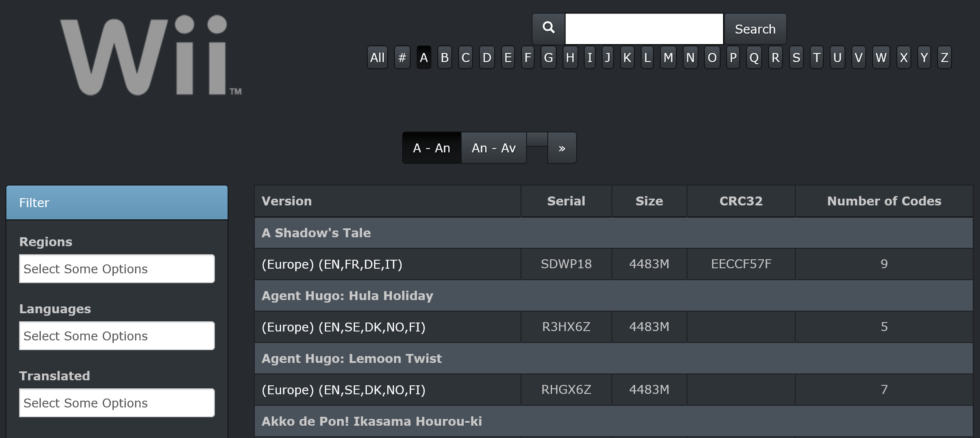Sort table by Serial column header
The height and width of the screenshot is (438, 980).
566,201
